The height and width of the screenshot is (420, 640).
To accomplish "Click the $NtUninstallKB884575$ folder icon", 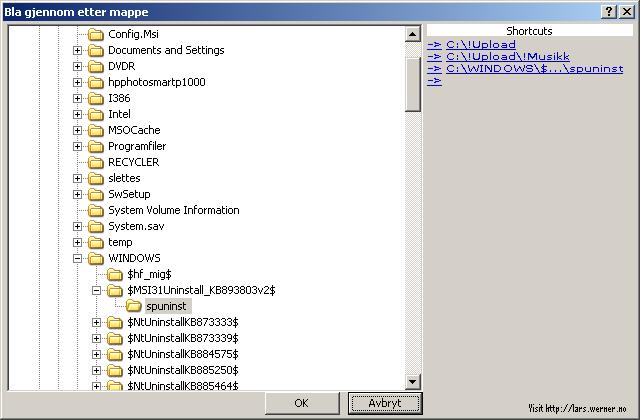I will (115, 354).
